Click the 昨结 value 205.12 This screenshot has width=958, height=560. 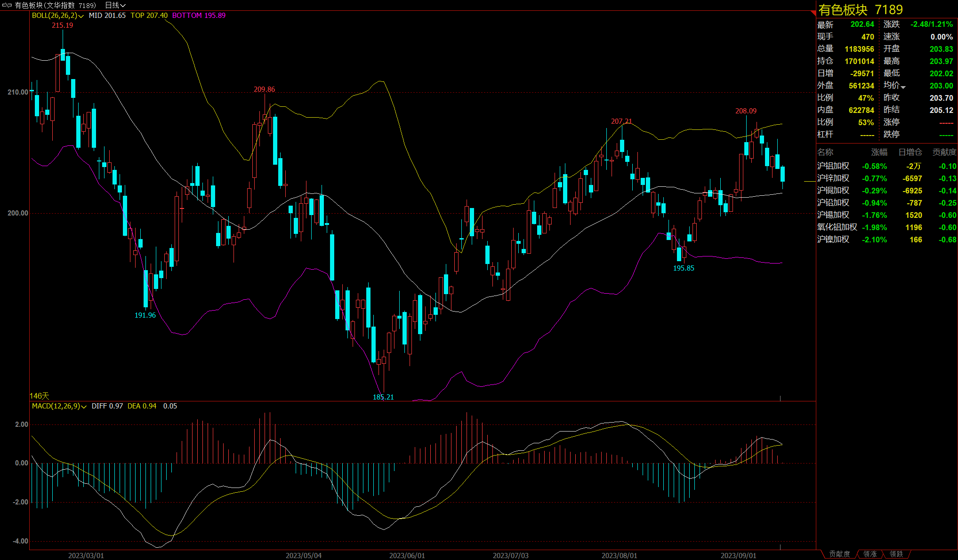[x=942, y=110]
